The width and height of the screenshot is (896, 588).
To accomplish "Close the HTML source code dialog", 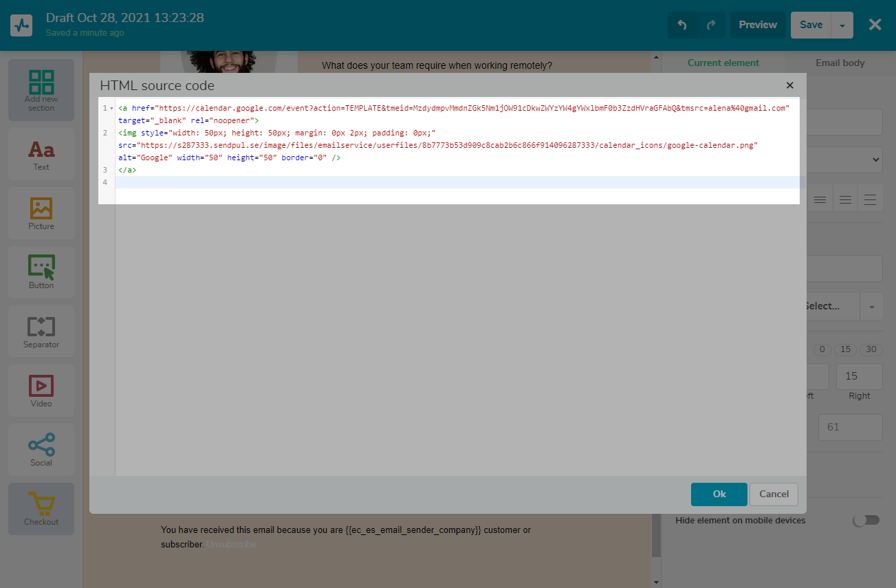I will pyautogui.click(x=789, y=85).
